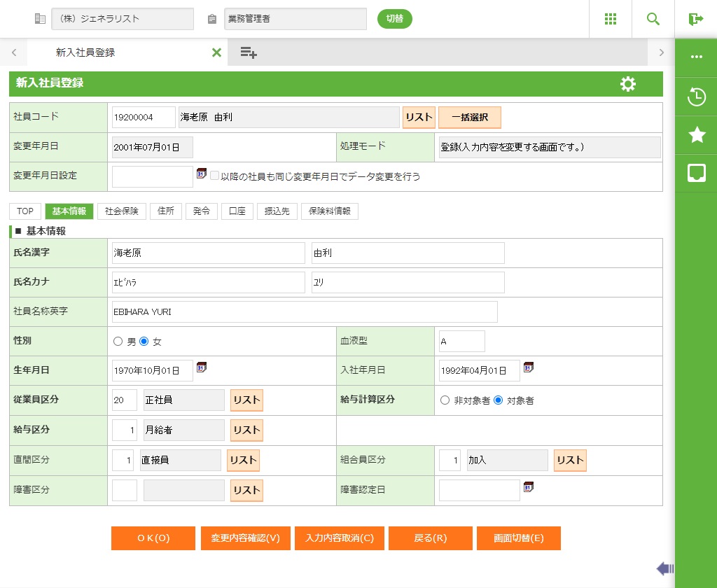This screenshot has width=717, height=588.
Task: Click the logout icon in header
Action: (x=695, y=19)
